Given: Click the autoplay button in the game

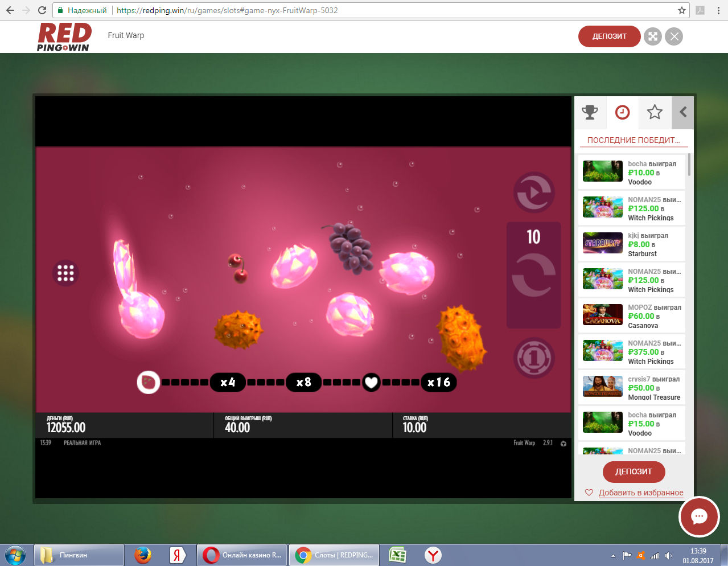Looking at the screenshot, I should tap(534, 193).
